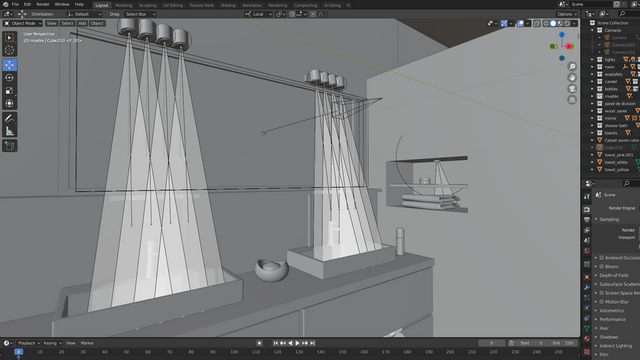
Task: Activate the Transform tool
Action: [9, 103]
